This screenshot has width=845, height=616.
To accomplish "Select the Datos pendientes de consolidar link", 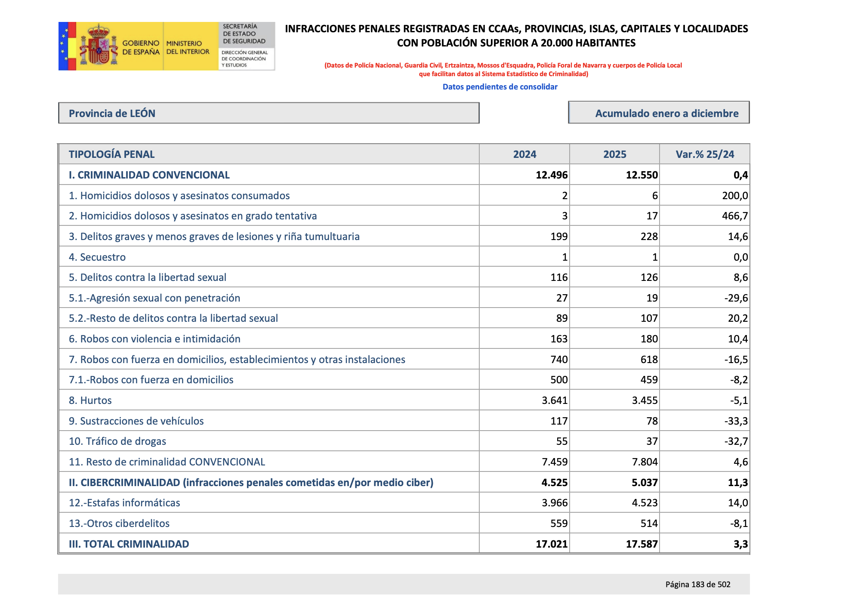I will pos(500,86).
